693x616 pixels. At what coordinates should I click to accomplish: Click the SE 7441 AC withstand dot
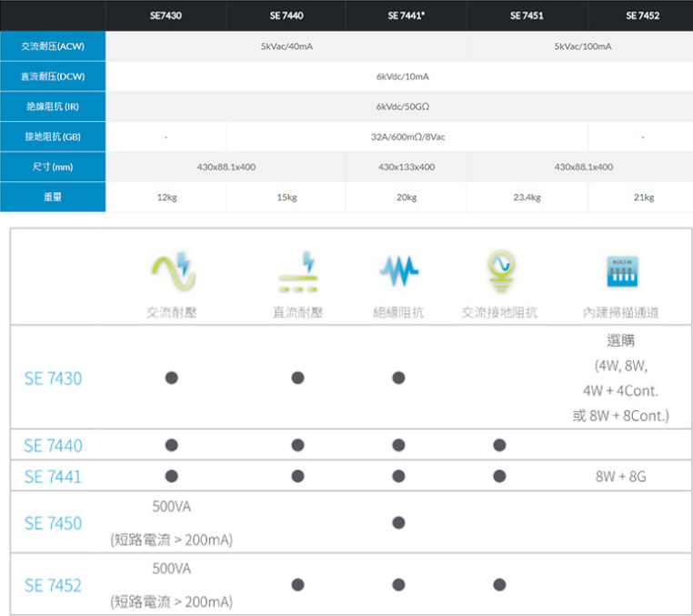[x=172, y=476]
